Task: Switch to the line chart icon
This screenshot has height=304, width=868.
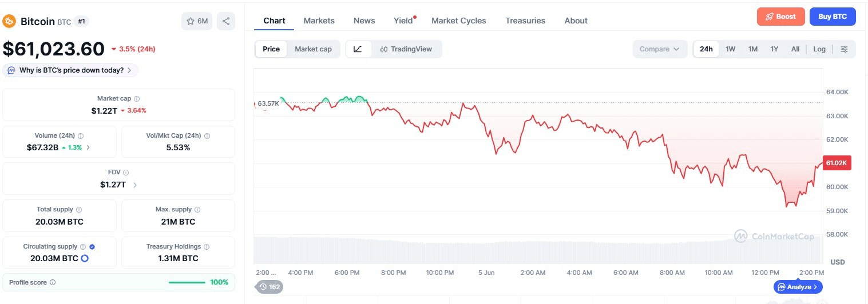Action: pyautogui.click(x=358, y=49)
